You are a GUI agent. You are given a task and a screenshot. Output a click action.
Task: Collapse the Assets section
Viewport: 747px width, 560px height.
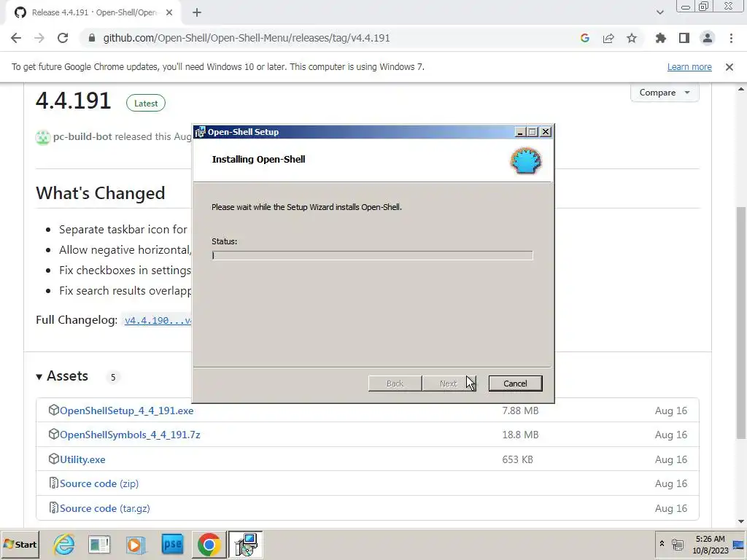coord(62,376)
